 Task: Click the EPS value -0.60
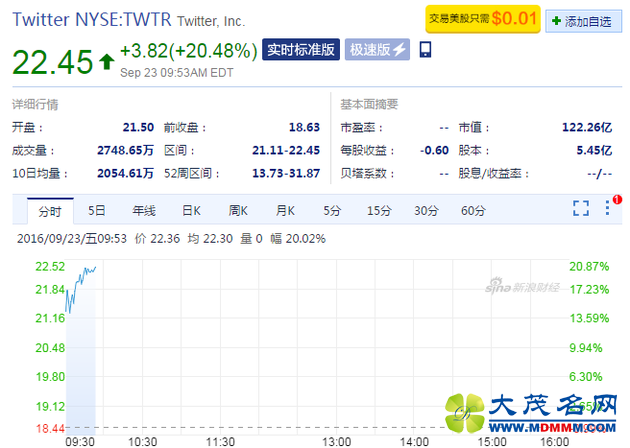[434, 150]
